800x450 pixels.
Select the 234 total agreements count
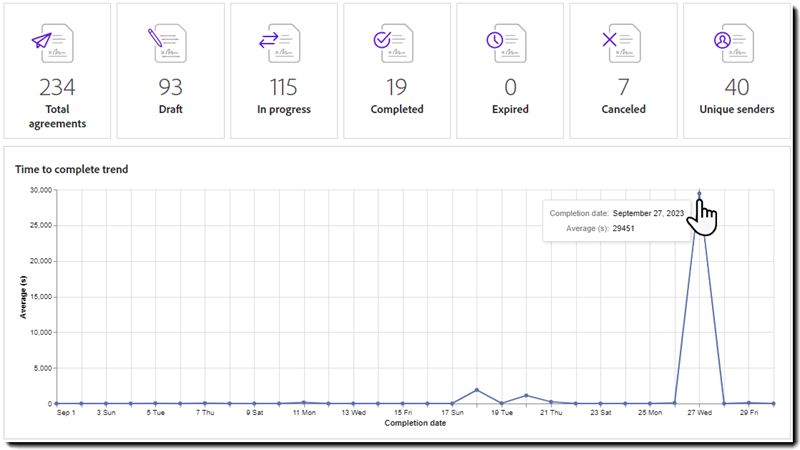57,87
